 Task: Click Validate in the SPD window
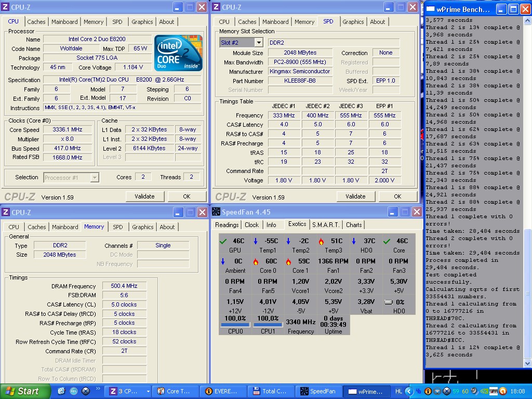pos(355,196)
